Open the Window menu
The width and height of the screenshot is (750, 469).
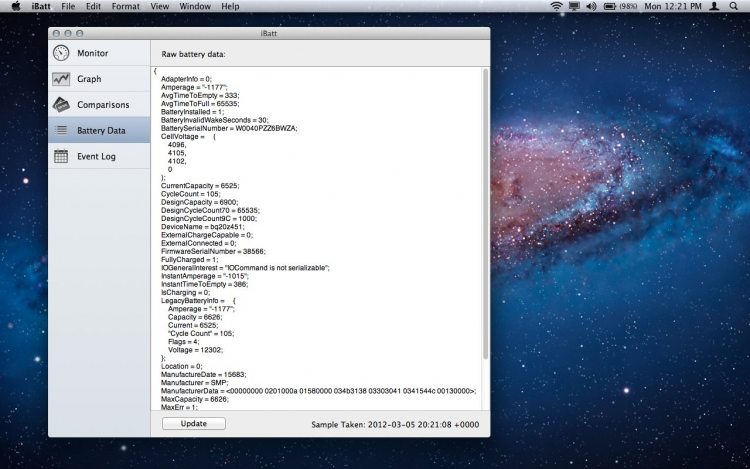(195, 6)
